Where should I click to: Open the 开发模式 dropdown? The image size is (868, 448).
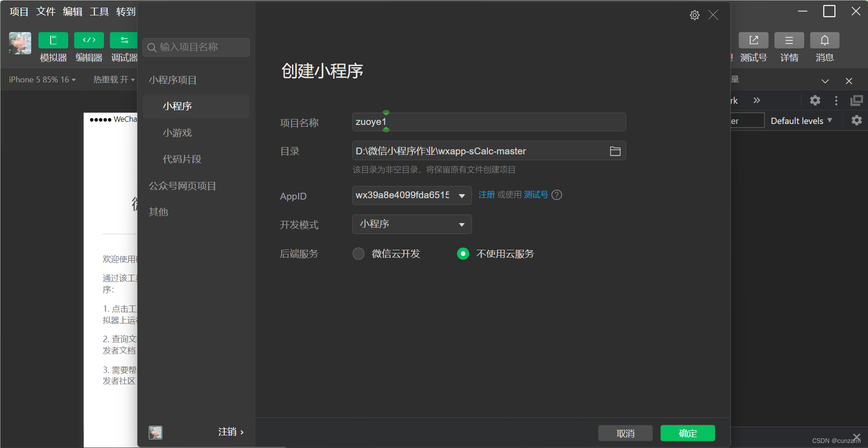[412, 224]
